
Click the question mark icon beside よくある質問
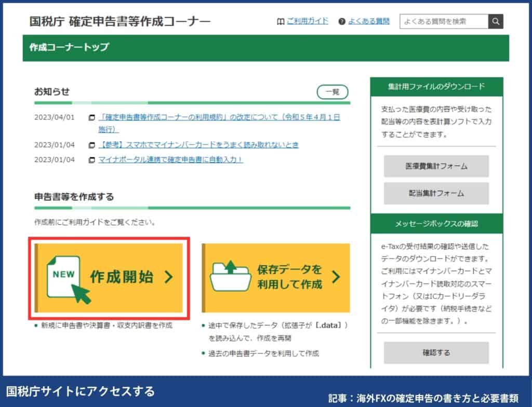coord(342,21)
